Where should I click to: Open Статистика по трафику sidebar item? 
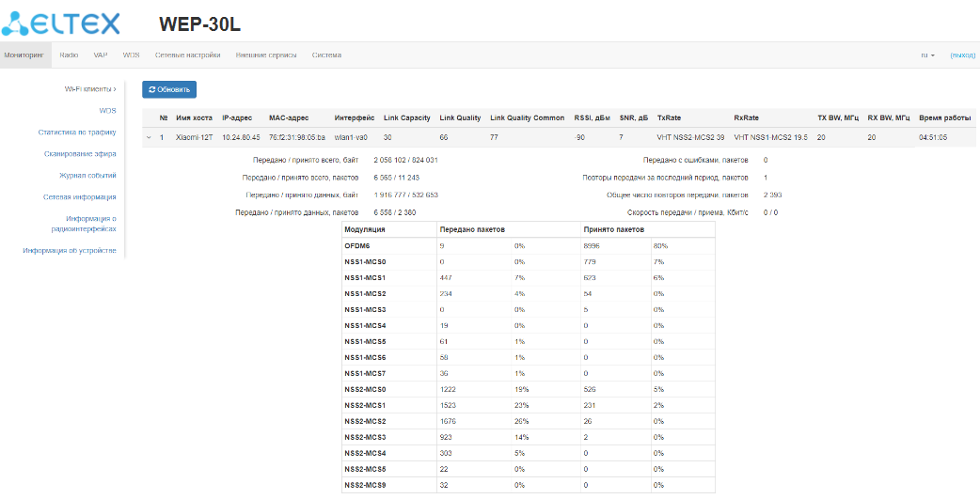76,133
